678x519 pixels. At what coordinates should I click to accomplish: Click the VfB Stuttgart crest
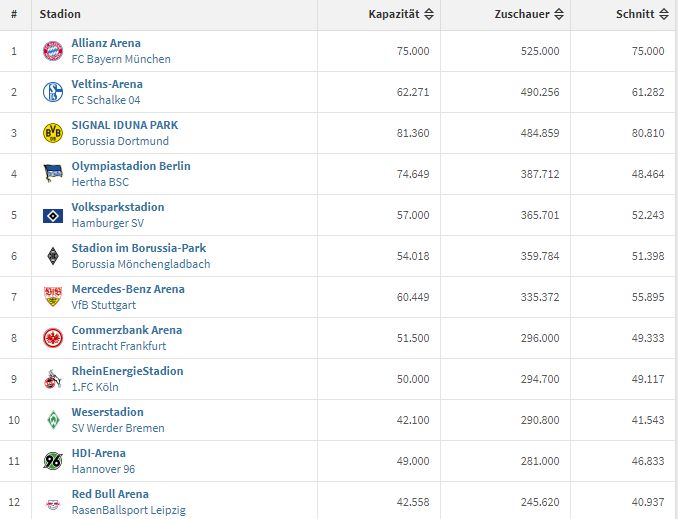coord(53,297)
